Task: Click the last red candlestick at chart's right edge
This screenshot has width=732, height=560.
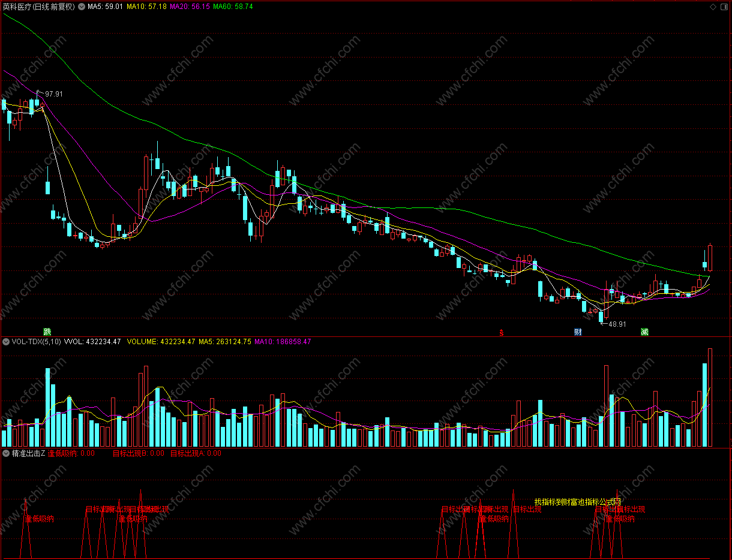Action: pyautogui.click(x=710, y=258)
